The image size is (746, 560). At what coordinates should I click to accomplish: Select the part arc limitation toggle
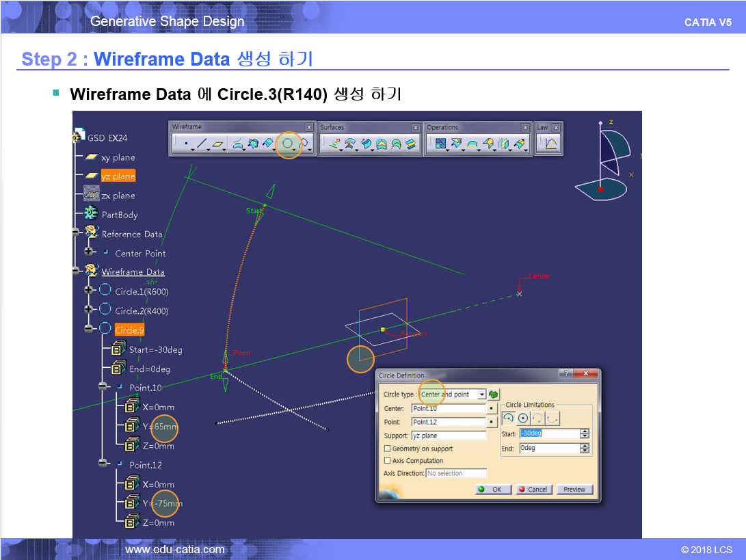(508, 418)
